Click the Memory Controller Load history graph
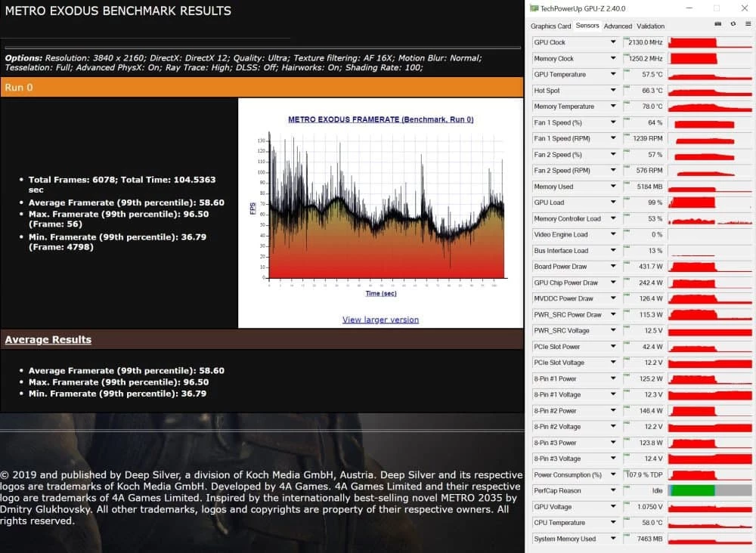Image resolution: width=756 pixels, height=553 pixels. [x=710, y=218]
